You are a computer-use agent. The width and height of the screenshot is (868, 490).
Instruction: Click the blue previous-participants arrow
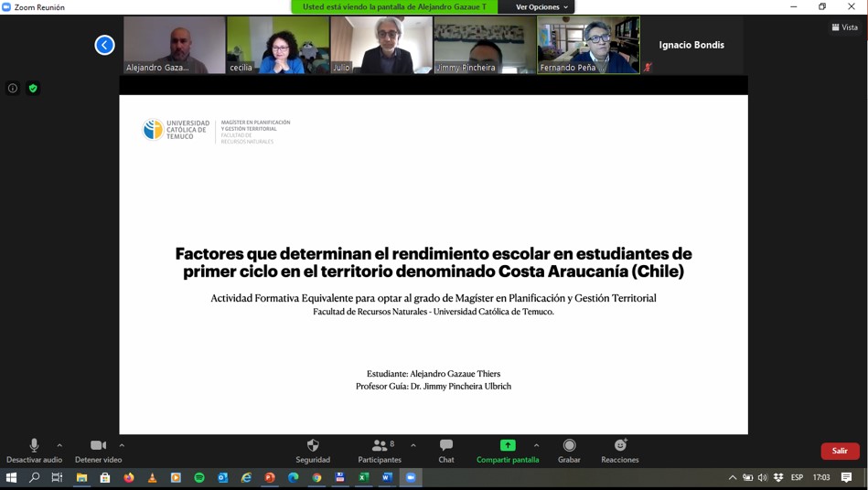point(104,45)
